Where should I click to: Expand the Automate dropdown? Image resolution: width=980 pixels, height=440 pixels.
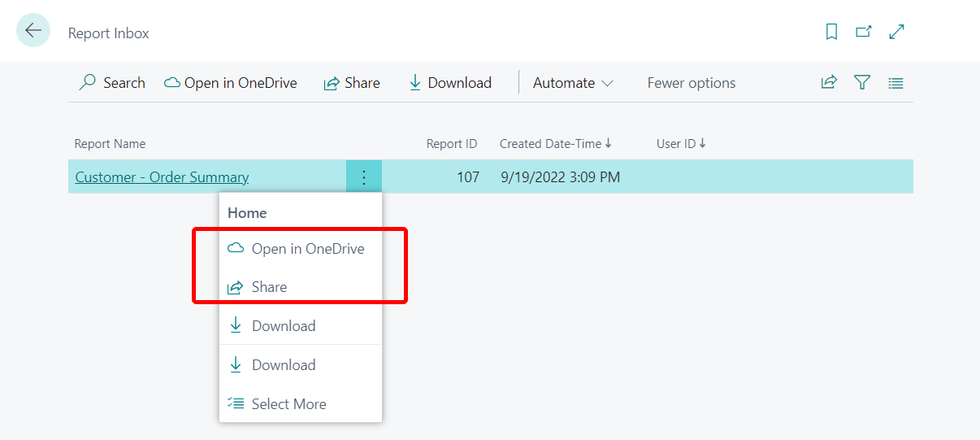[573, 83]
